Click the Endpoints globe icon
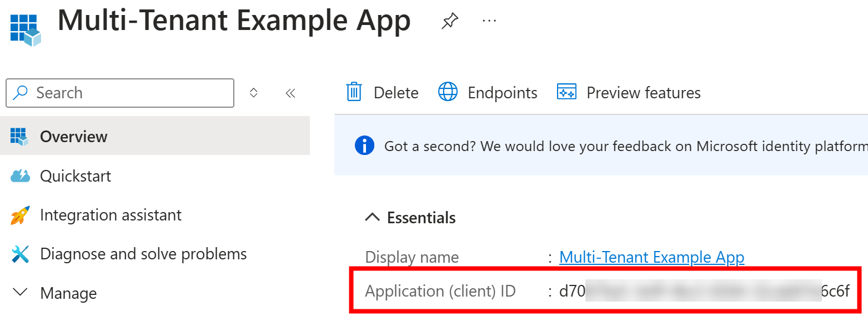The height and width of the screenshot is (316, 868). [448, 92]
